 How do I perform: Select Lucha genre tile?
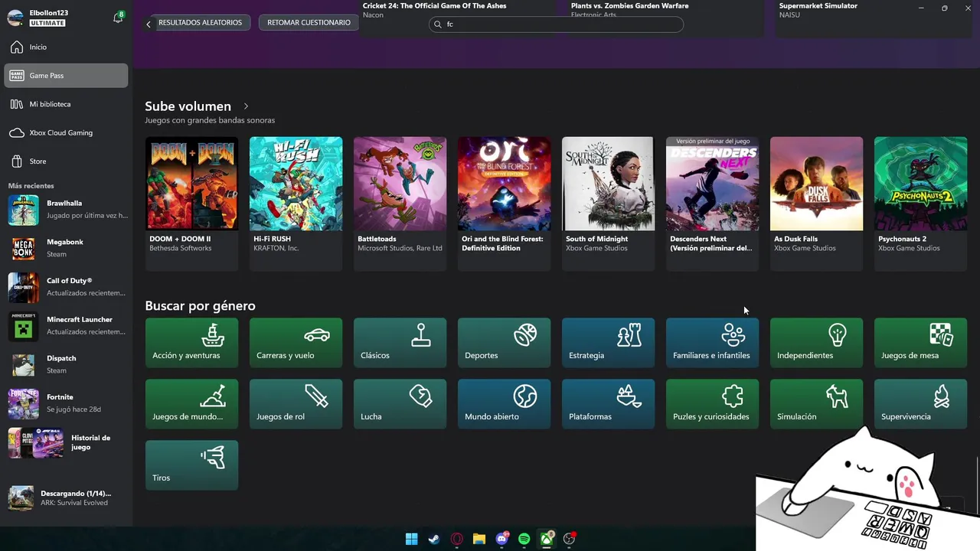[x=400, y=404]
